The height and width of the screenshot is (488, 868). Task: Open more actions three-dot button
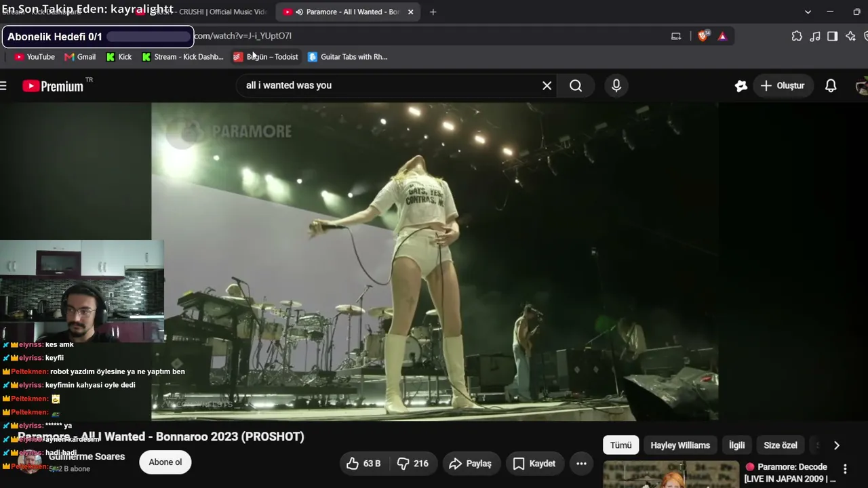(x=581, y=464)
